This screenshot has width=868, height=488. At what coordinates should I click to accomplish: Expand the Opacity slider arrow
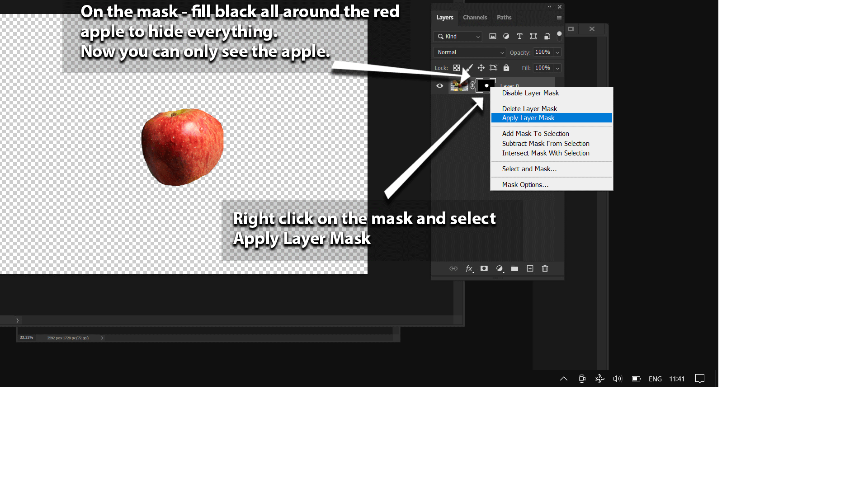pyautogui.click(x=557, y=52)
